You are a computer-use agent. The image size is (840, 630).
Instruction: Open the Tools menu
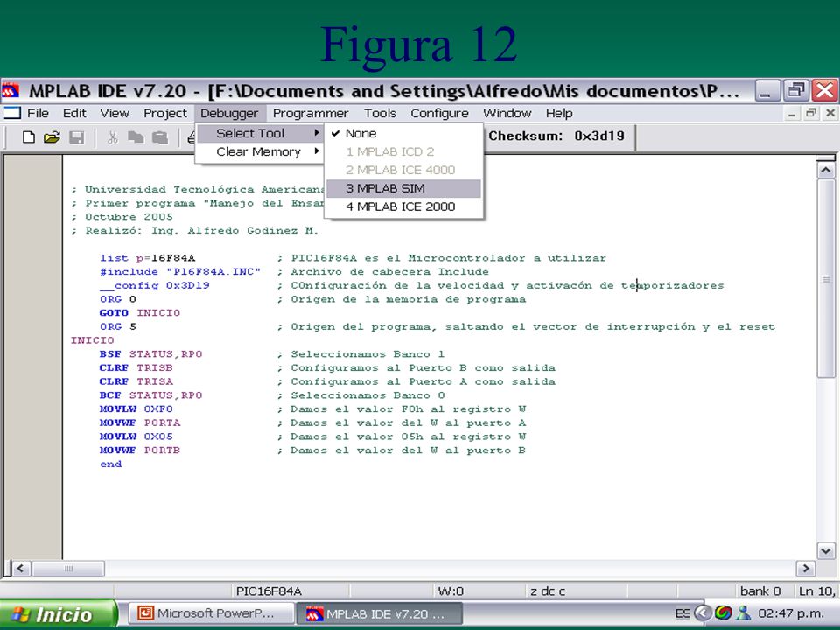click(x=380, y=113)
